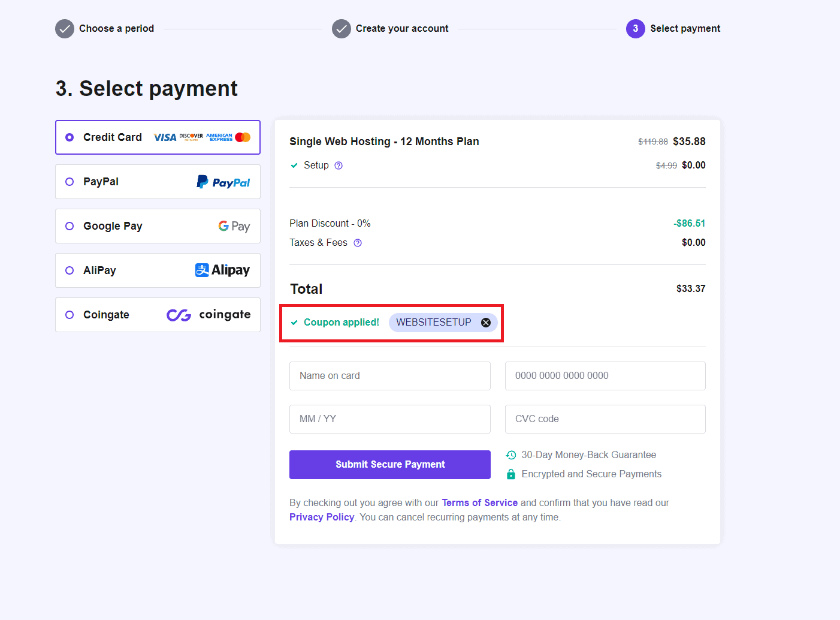840x620 pixels.
Task: Remove the WEBSITESETUP coupon with the X
Action: [486, 323]
